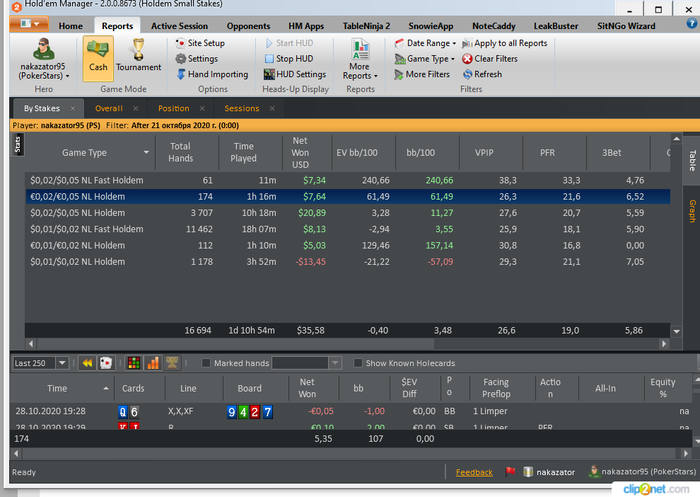
Task: Click Refresh filters button
Action: (x=482, y=74)
